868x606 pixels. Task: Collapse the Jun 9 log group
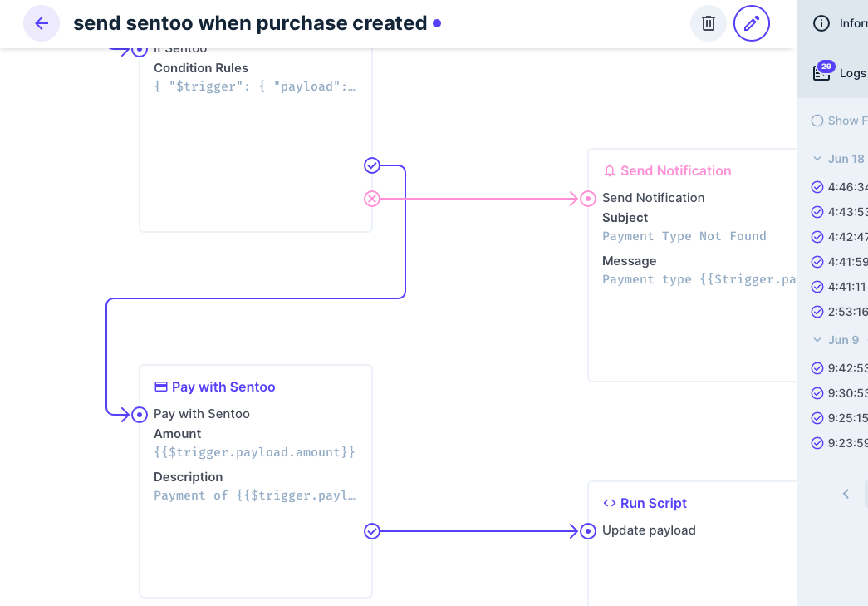(x=817, y=340)
